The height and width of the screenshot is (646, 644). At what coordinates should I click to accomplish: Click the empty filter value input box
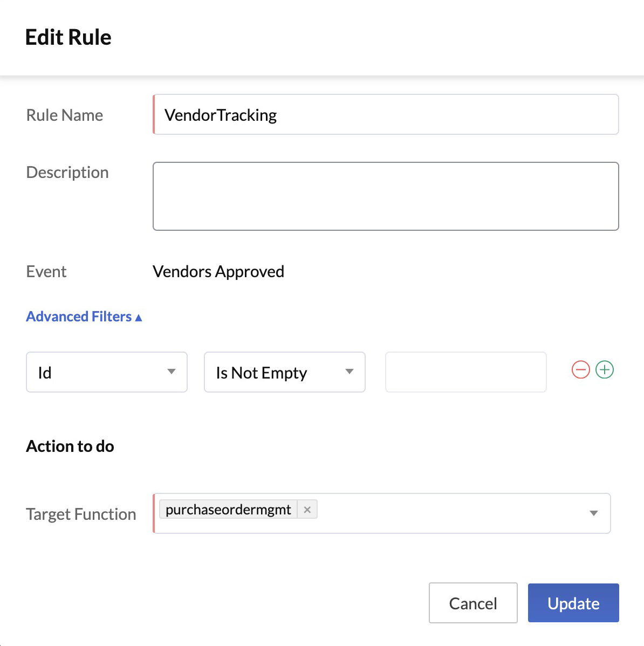pos(466,372)
